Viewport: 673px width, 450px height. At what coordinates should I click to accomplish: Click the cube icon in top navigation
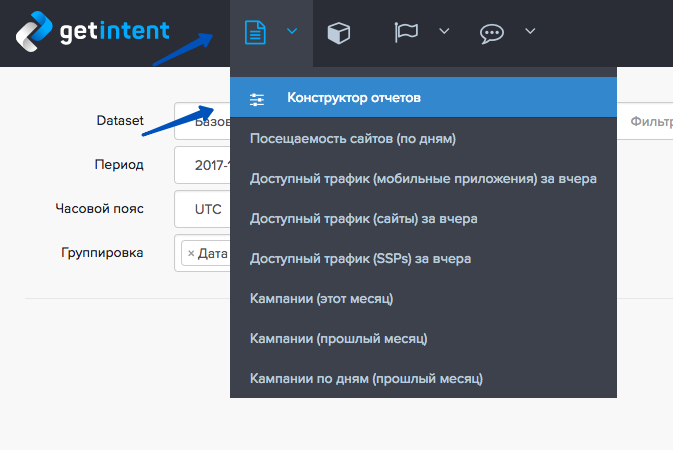click(x=339, y=33)
